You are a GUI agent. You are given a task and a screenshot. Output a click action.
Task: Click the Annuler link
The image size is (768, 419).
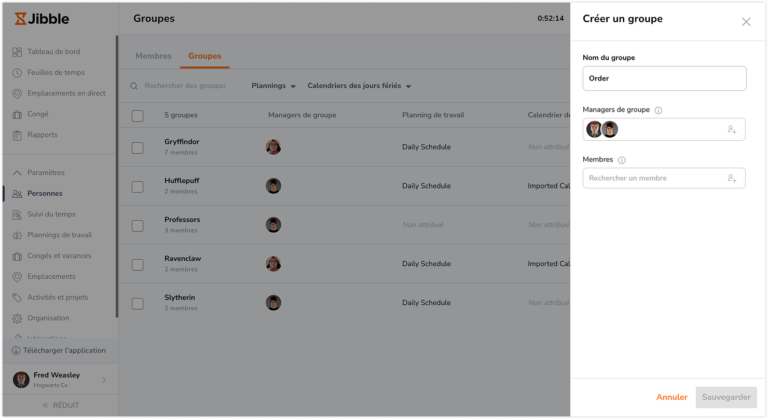(x=672, y=397)
